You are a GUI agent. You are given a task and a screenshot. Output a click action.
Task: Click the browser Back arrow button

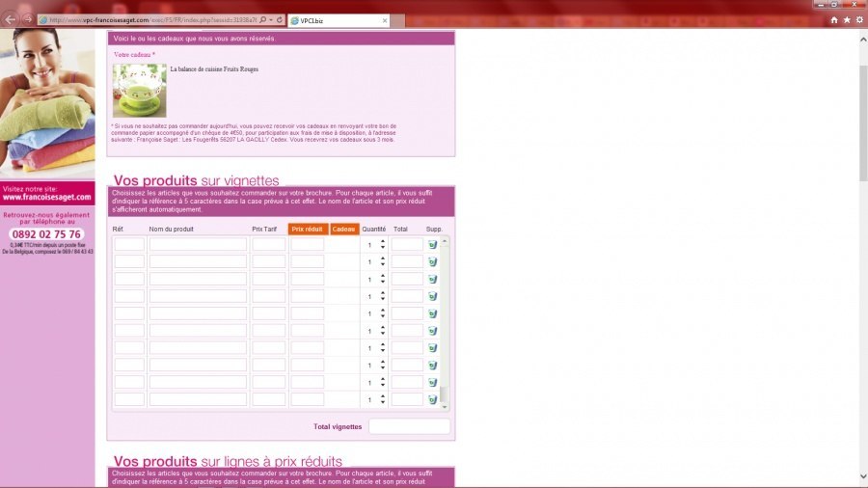(11, 19)
